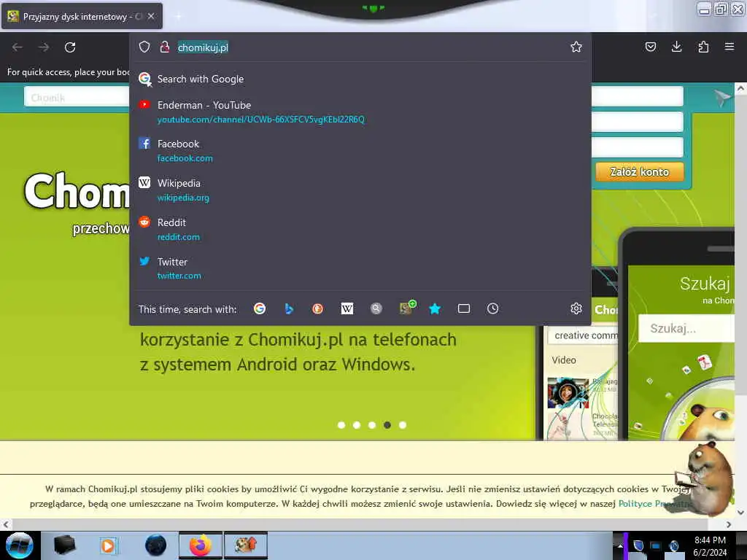Bookmark this page with the star icon
747x560 pixels.
(x=576, y=47)
